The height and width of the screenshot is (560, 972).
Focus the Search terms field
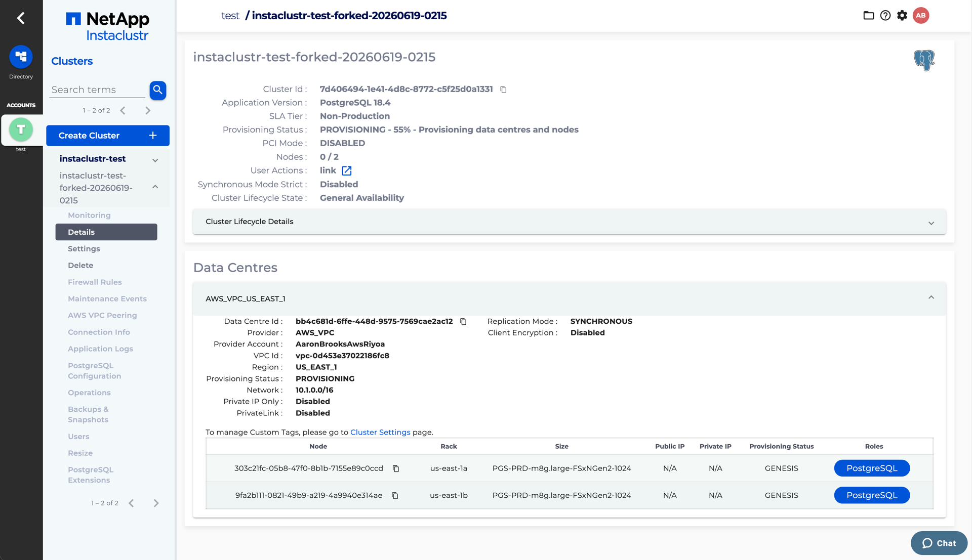tap(98, 90)
